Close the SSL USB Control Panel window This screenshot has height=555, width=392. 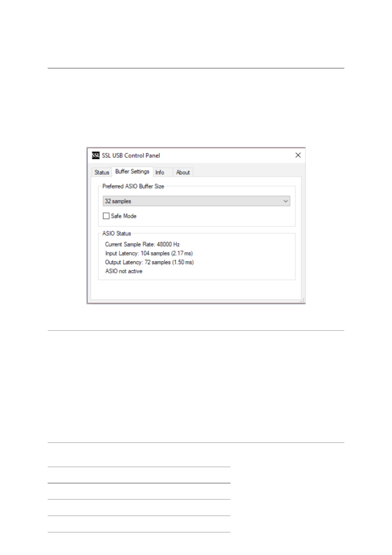[298, 155]
